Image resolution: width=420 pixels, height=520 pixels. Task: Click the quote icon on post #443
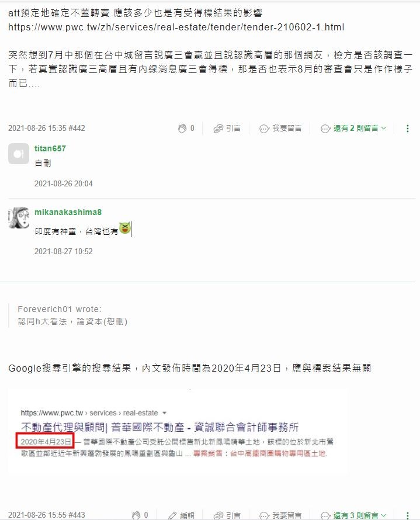pyautogui.click(x=218, y=515)
